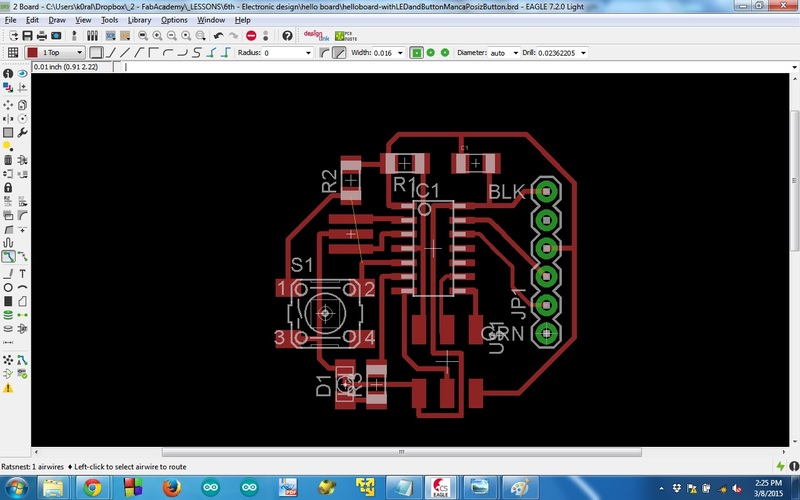Screen dimensions: 800x500
Task: Click the Errors warning triangle icon
Action: click(8, 388)
